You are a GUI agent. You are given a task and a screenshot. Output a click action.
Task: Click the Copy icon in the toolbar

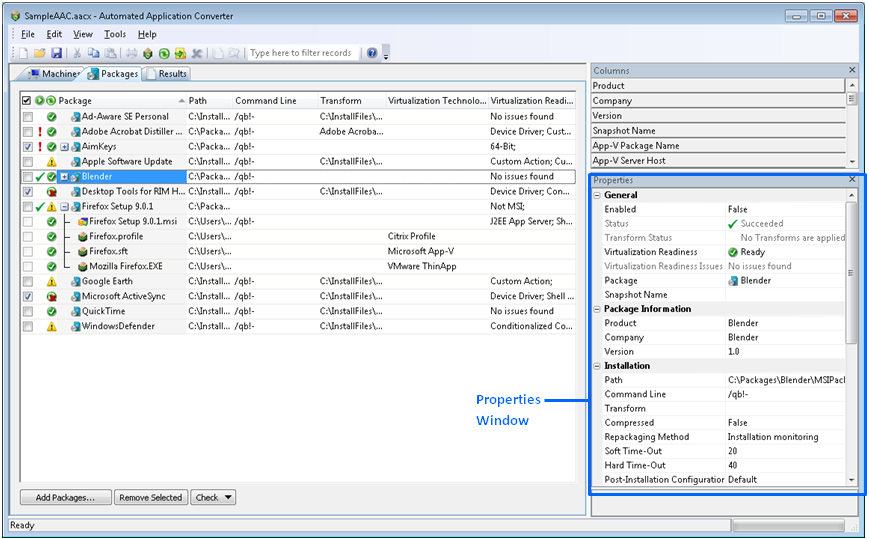[93, 53]
